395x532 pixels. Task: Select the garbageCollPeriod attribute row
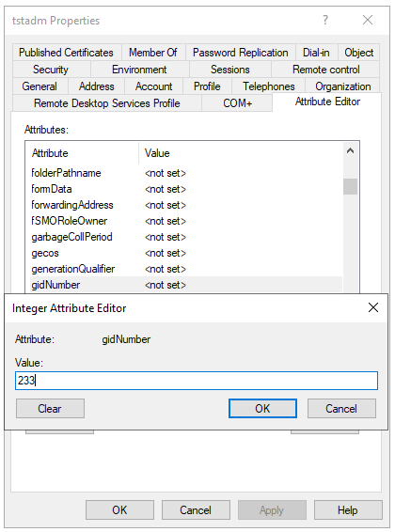pos(186,237)
